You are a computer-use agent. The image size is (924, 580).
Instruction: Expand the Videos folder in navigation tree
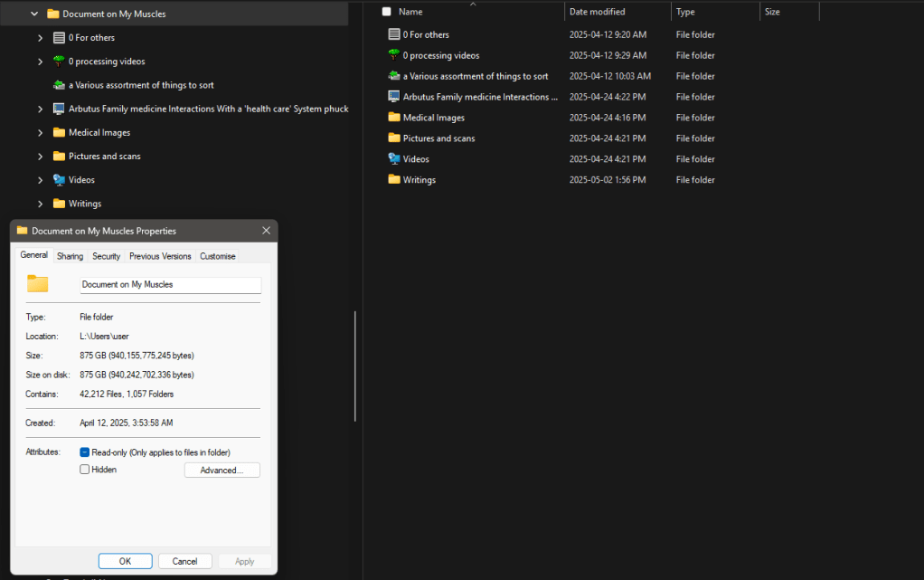click(x=41, y=180)
